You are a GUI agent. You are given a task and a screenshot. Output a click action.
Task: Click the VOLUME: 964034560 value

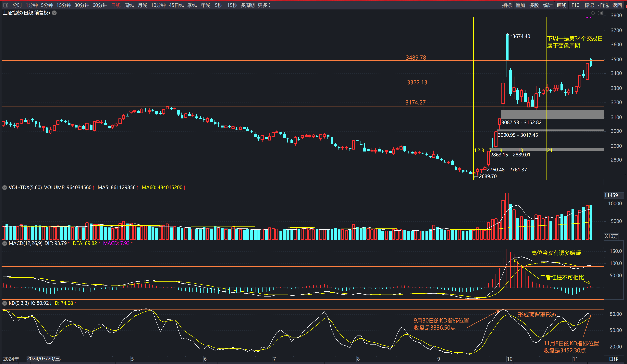pos(68,187)
